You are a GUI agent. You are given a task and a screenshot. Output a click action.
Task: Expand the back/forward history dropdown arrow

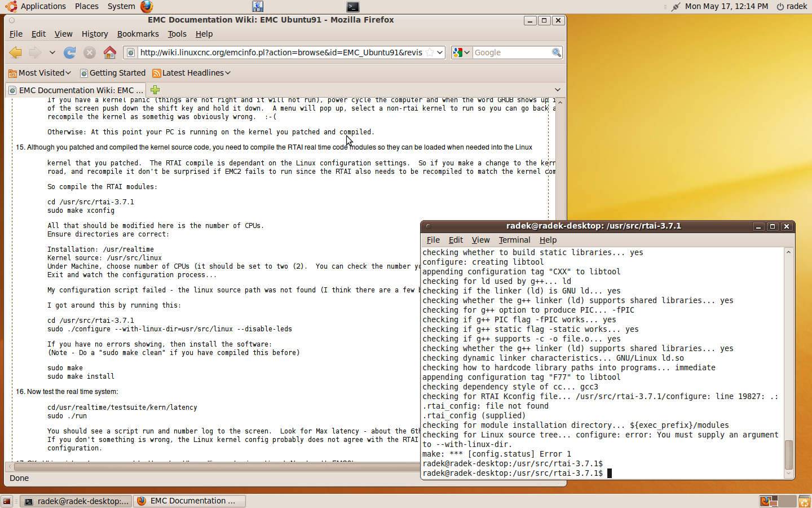tap(52, 52)
